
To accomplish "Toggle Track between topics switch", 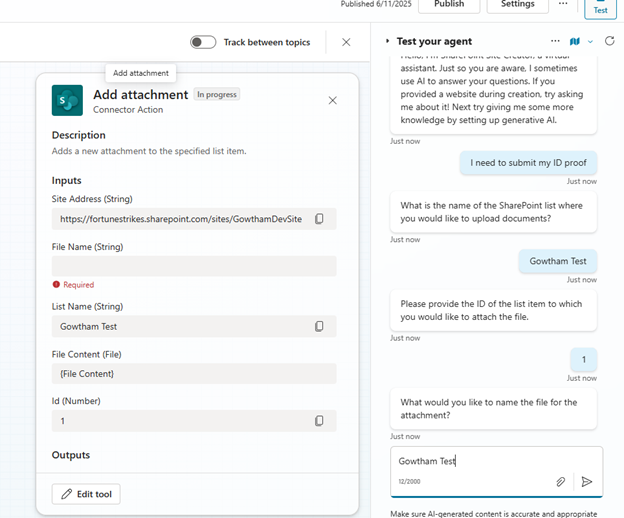I will pos(203,42).
